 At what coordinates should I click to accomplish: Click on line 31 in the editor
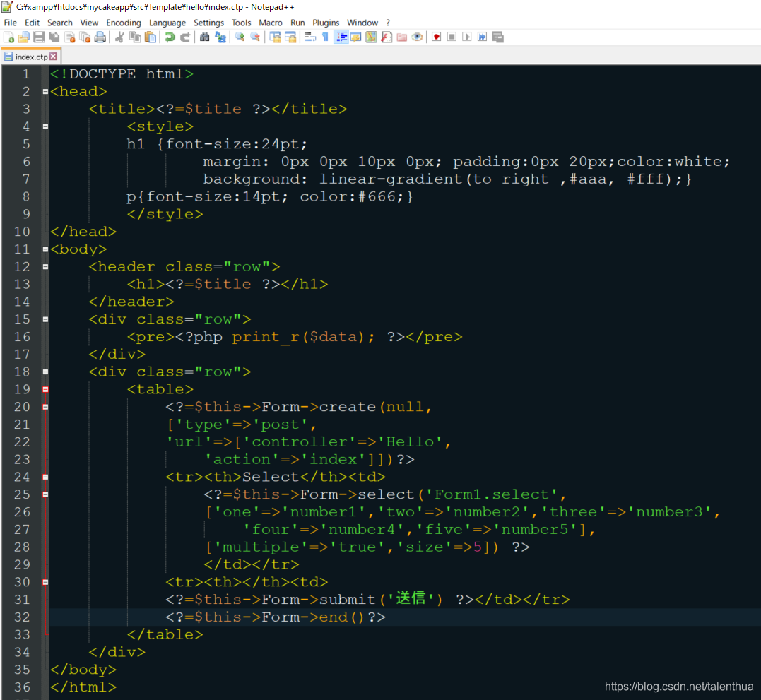283,599
